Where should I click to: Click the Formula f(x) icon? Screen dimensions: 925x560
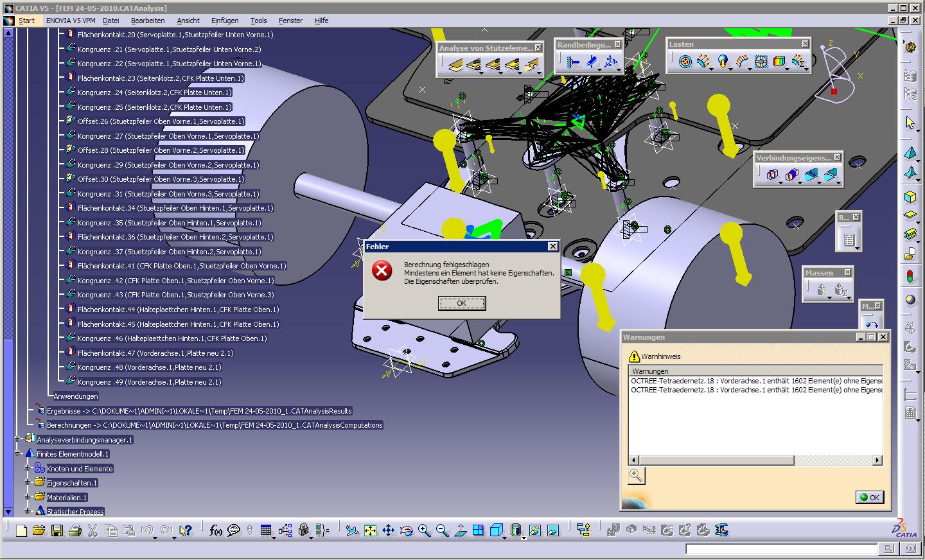click(x=216, y=530)
